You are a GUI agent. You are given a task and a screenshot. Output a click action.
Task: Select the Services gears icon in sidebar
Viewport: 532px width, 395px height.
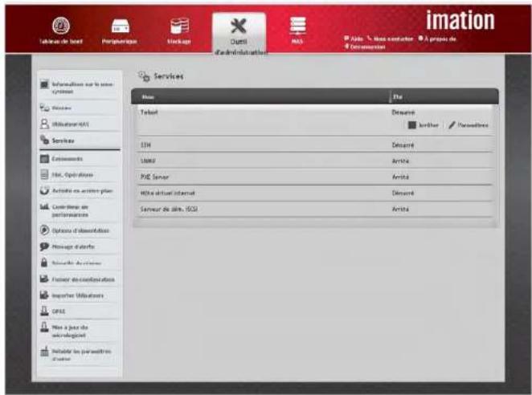pos(44,140)
